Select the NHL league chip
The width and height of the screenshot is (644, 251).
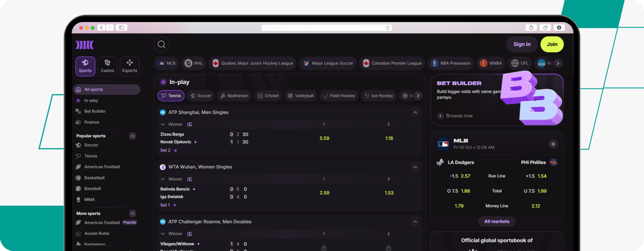point(194,63)
